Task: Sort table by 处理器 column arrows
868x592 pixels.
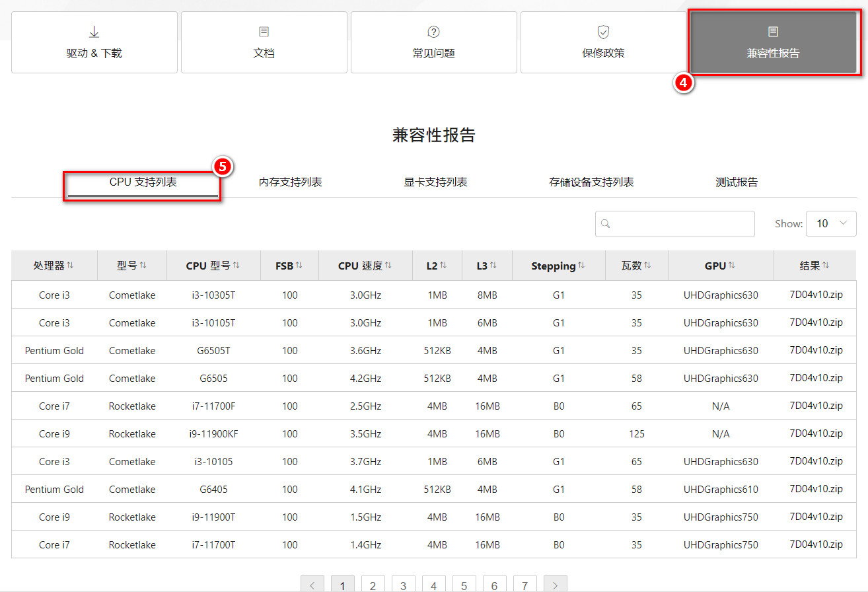Action: click(70, 265)
